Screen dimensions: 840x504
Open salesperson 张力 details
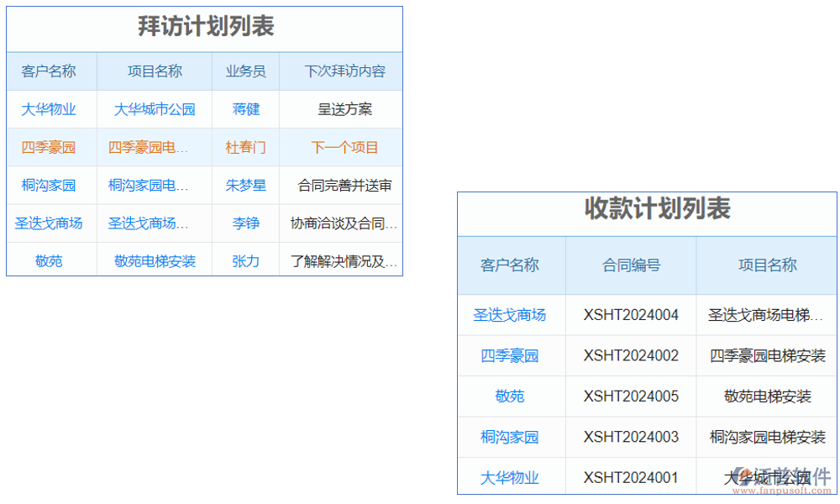point(244,260)
